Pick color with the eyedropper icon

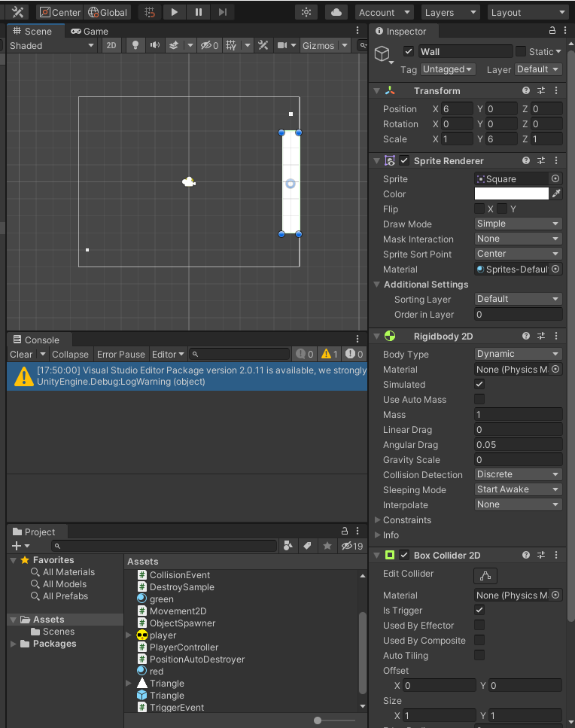coord(556,193)
